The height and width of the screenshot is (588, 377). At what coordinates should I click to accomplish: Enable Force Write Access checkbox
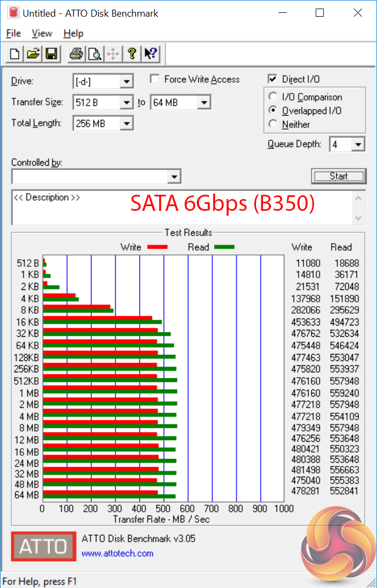click(x=154, y=79)
